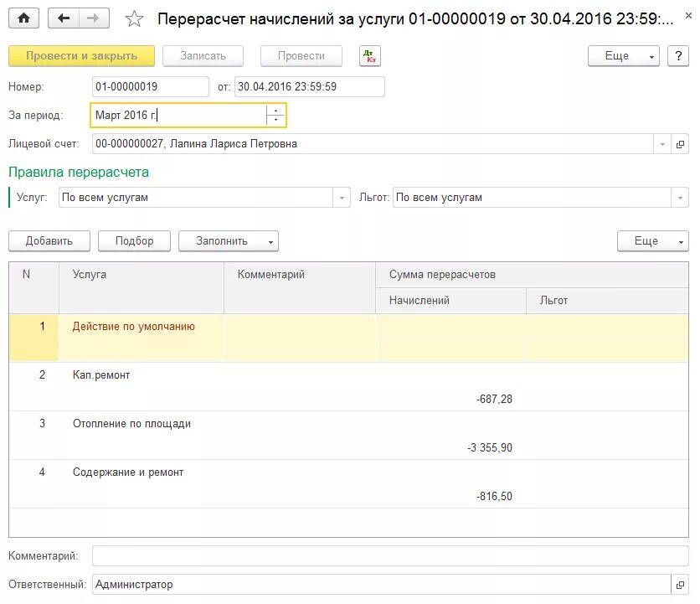Open the Лицевой счет record icon

tap(680, 144)
